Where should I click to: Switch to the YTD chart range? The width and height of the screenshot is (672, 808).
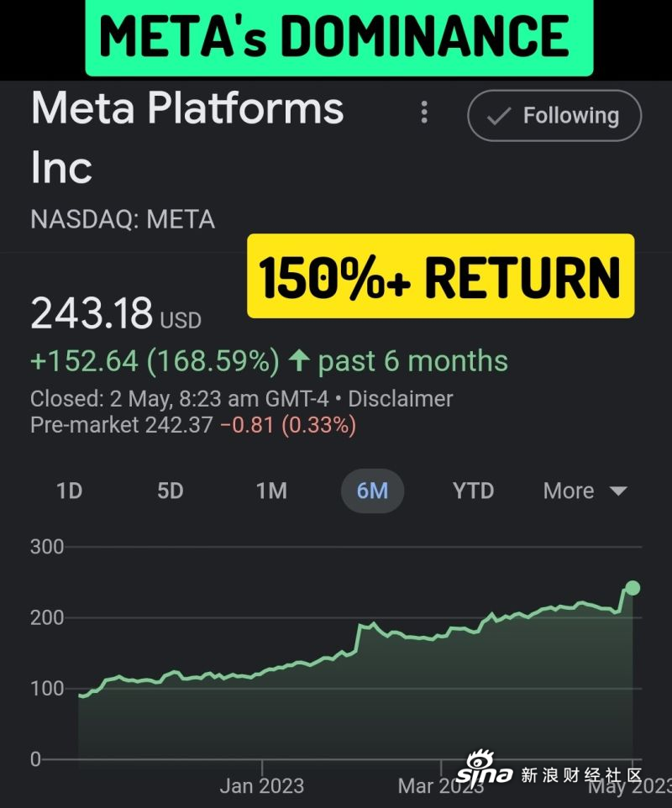474,491
